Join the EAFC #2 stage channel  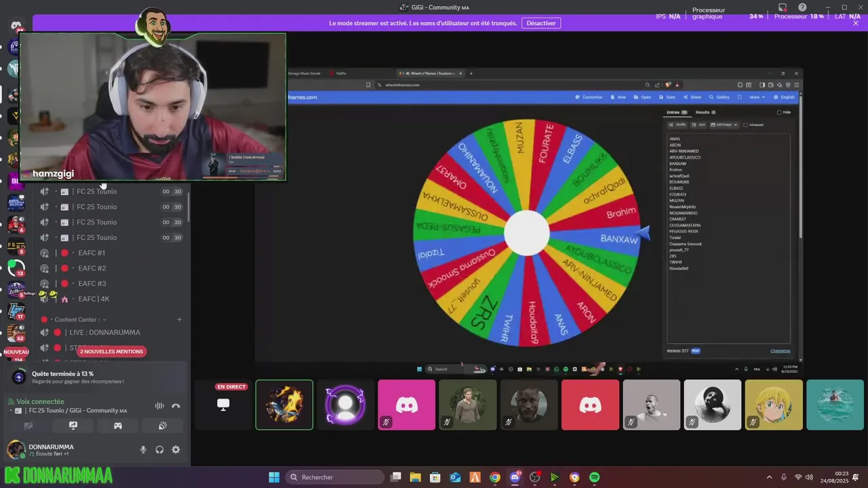(92, 268)
